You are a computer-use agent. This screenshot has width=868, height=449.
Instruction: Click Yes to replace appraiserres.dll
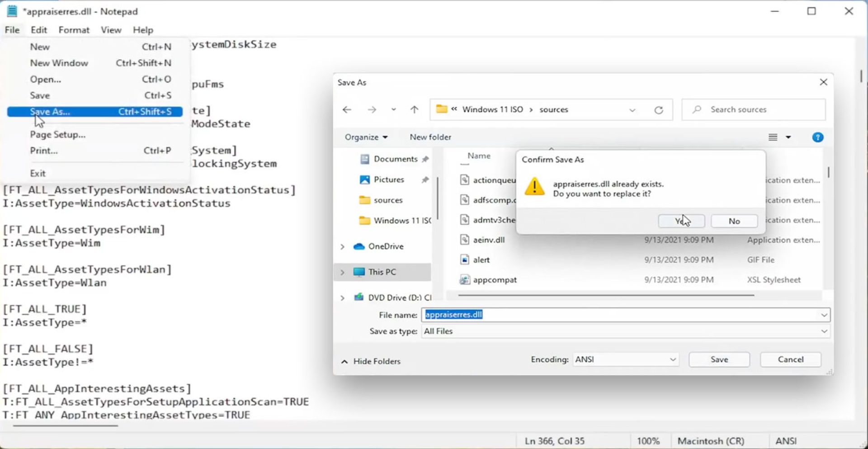(x=681, y=221)
